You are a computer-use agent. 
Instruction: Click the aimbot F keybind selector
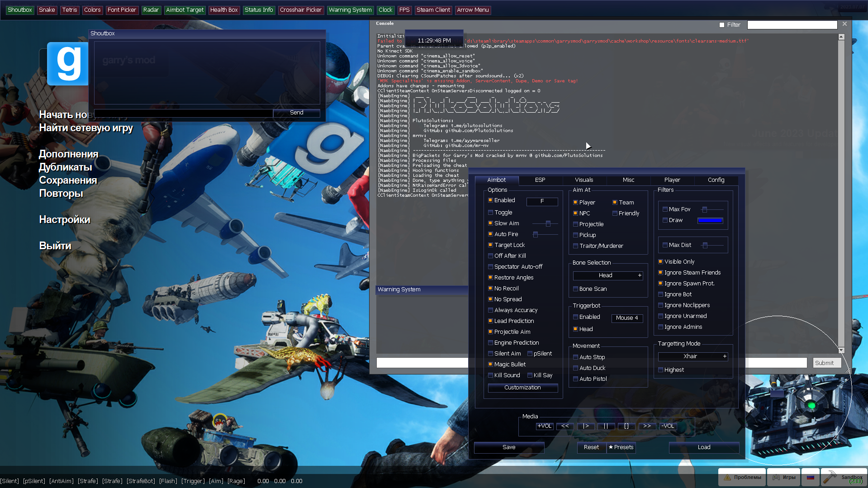point(542,201)
